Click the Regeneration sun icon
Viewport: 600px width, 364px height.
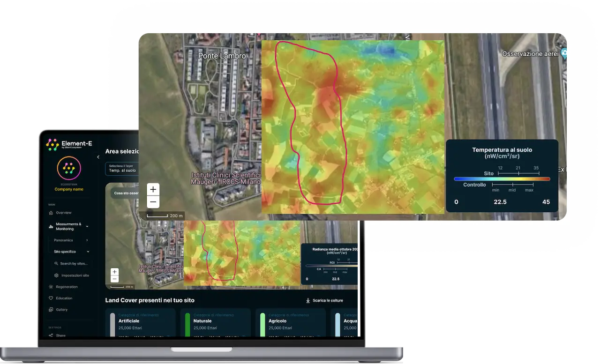coord(51,287)
